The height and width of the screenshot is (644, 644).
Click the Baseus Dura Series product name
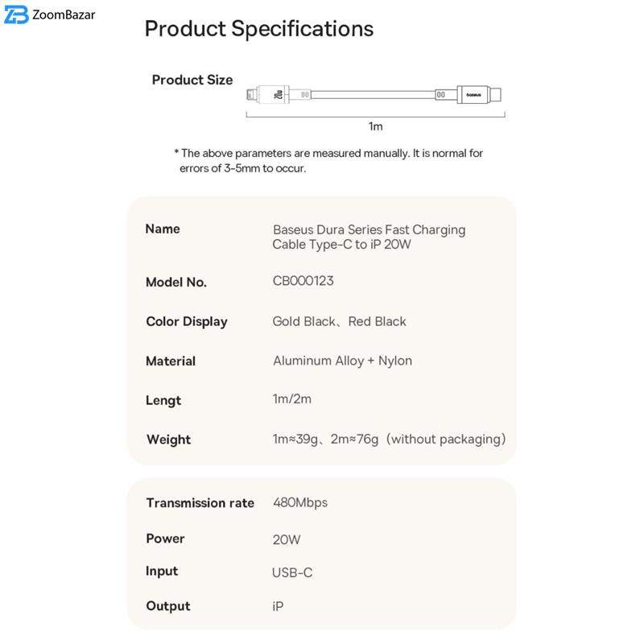pos(369,237)
